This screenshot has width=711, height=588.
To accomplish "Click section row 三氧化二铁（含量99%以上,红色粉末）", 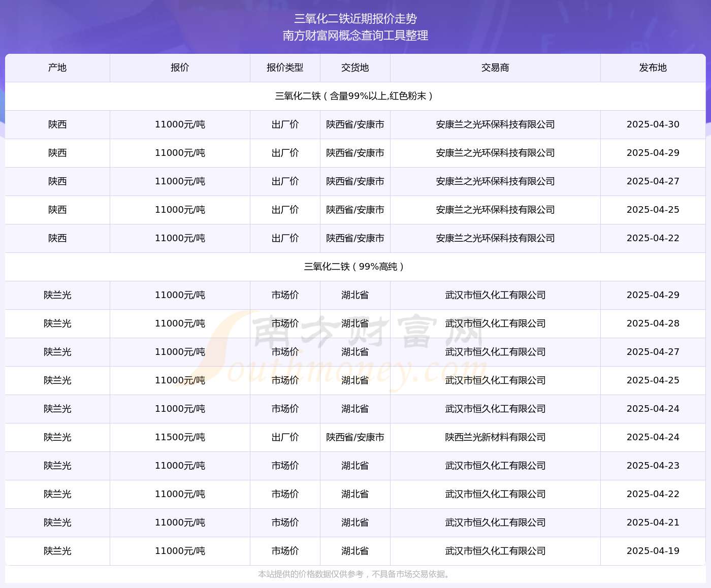I will [355, 96].
